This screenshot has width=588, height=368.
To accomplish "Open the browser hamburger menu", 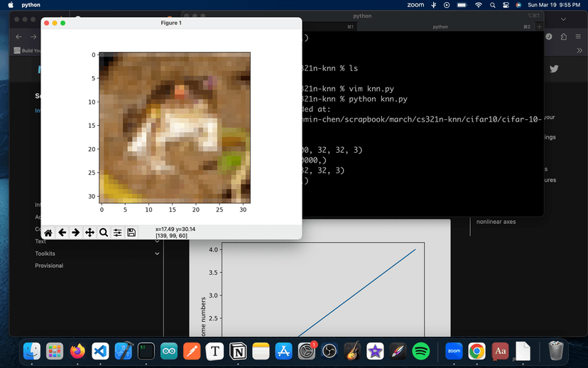I will click(578, 37).
